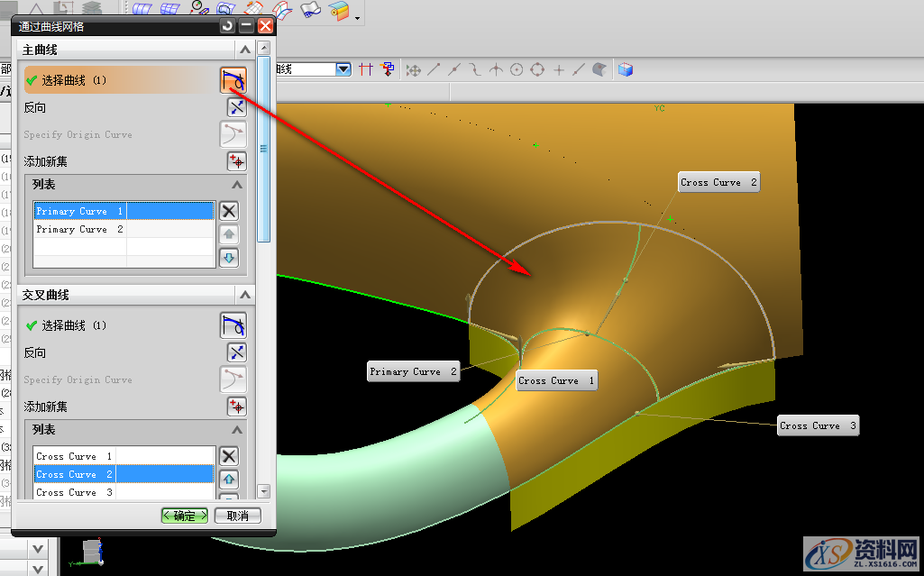Click the 确定 button
The width and height of the screenshot is (924, 576).
click(x=185, y=516)
